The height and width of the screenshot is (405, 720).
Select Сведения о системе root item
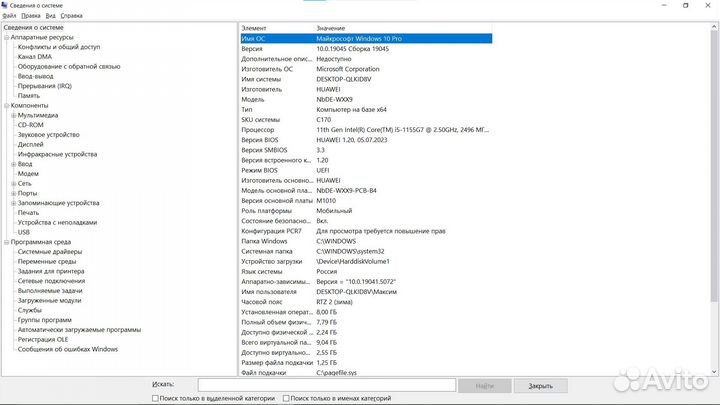tap(34, 28)
